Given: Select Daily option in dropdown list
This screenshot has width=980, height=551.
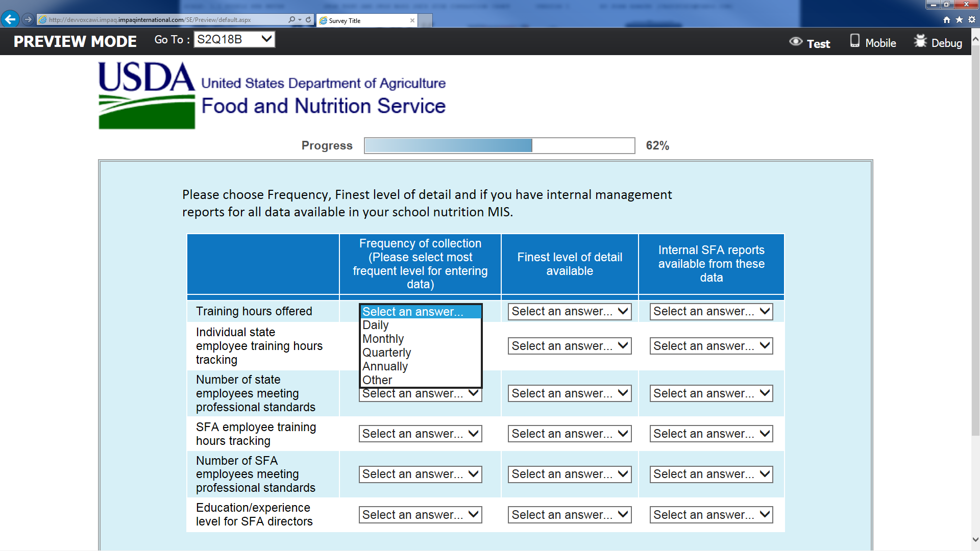Looking at the screenshot, I should click(376, 325).
